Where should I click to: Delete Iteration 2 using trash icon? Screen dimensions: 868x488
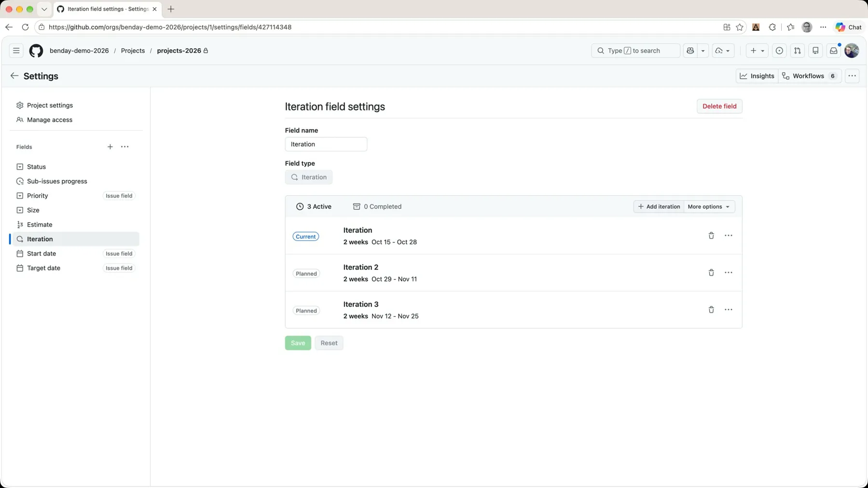(711, 272)
